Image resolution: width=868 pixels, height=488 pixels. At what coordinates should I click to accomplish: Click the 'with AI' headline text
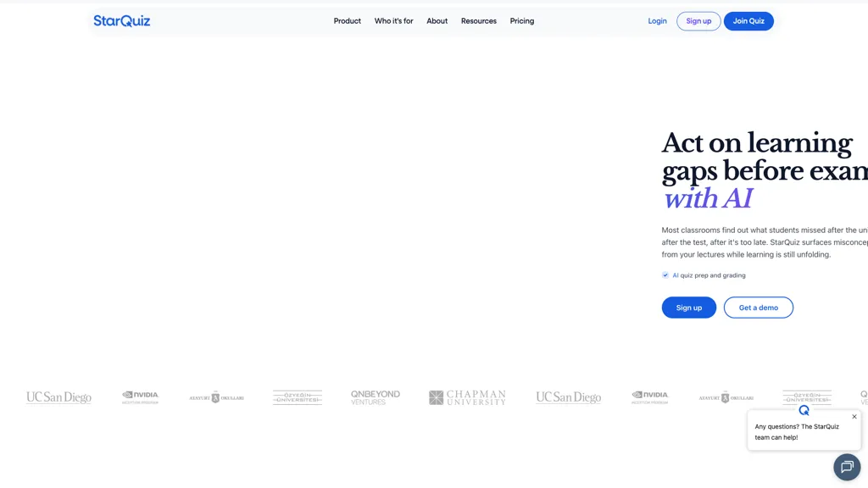click(x=708, y=199)
